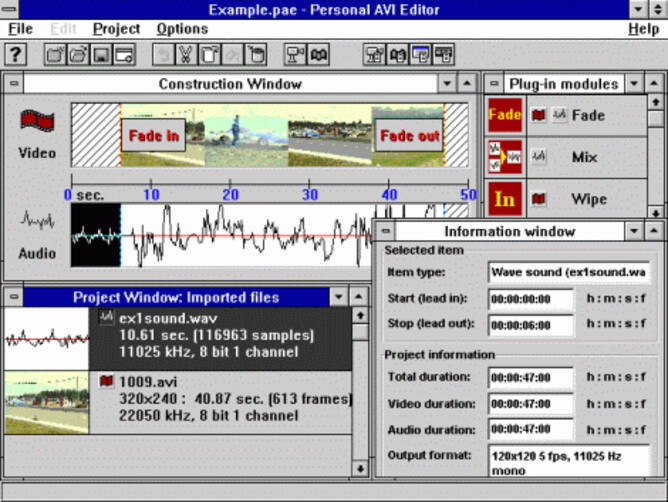
Task: Click the Fade out video transition block
Action: (x=409, y=135)
